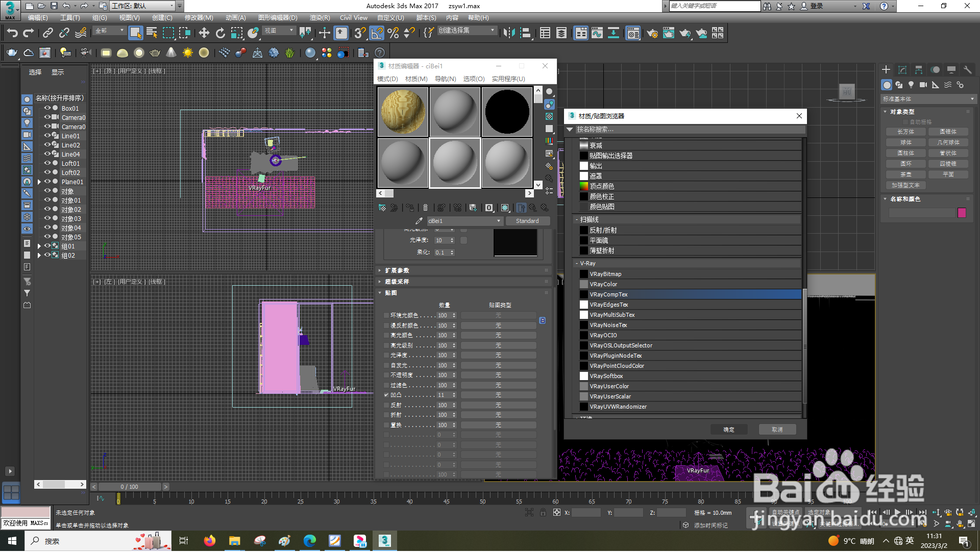This screenshot has width=980, height=552.
Task: Open the Render Setup teapot icon
Action: (x=652, y=33)
